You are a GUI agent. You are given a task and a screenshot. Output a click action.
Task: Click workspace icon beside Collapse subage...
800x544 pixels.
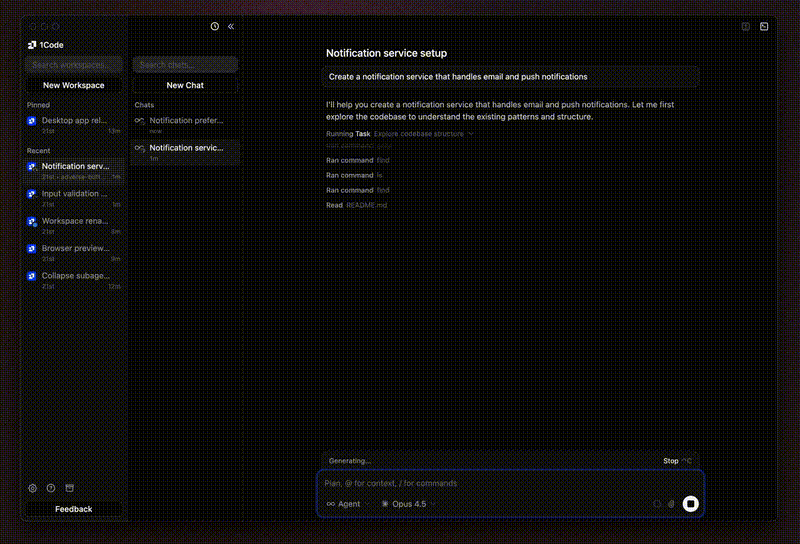coord(32,276)
